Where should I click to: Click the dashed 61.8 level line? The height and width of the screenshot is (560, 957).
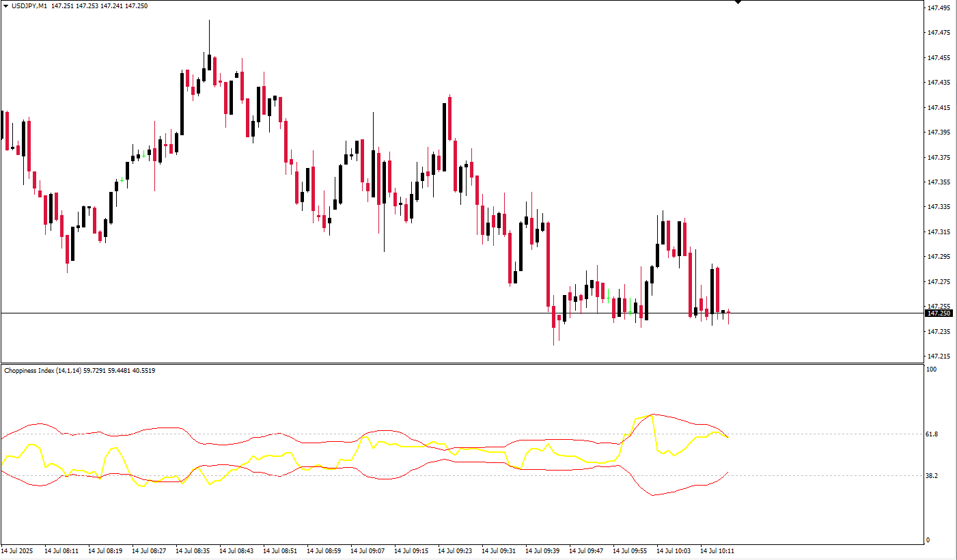[x=462, y=434]
